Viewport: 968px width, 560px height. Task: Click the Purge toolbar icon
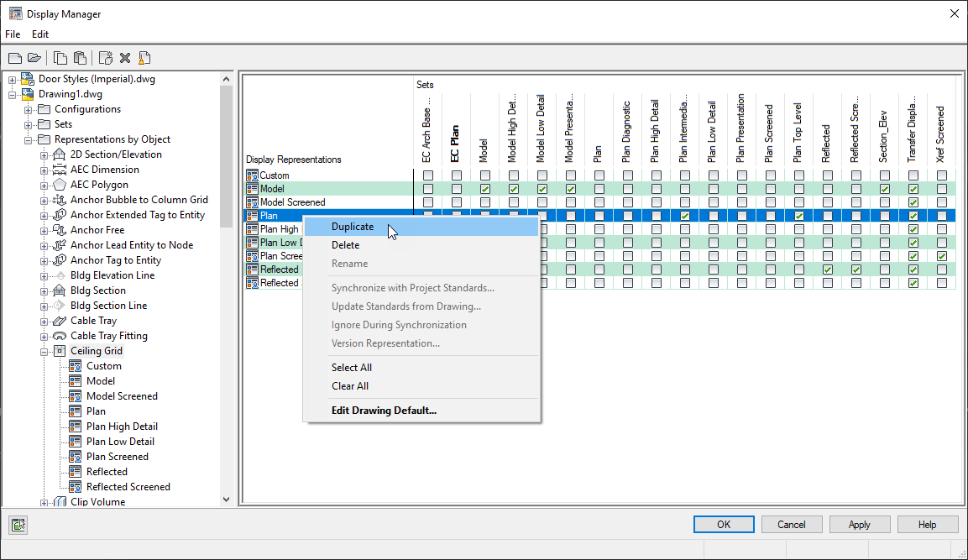tap(144, 57)
